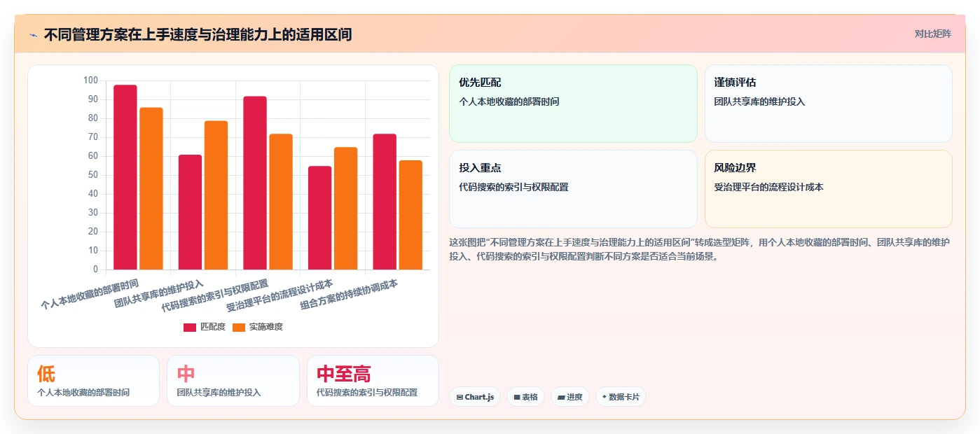Click the axis label 受治理平台的流程设计成本
This screenshot has height=434, width=980.
279,295
